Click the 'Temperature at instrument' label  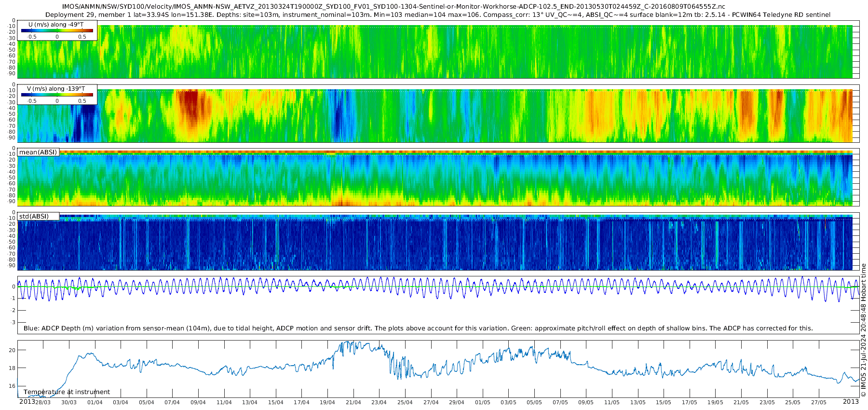(67, 392)
